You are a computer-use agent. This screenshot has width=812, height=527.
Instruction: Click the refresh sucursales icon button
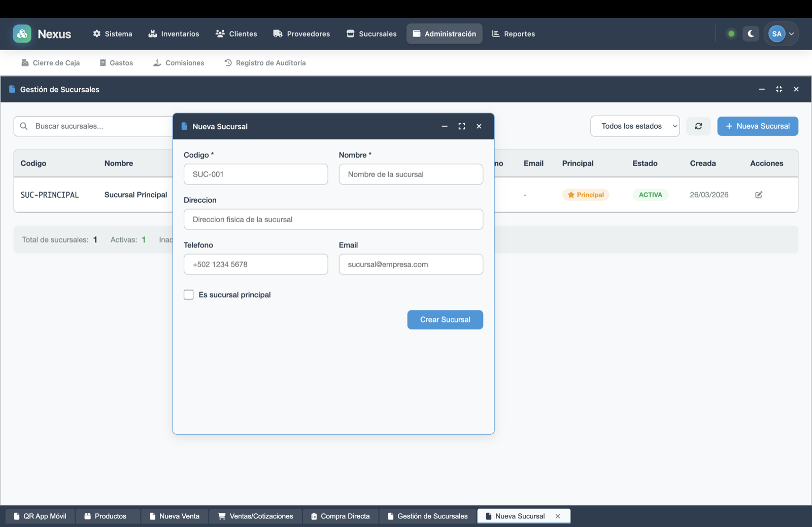698,126
